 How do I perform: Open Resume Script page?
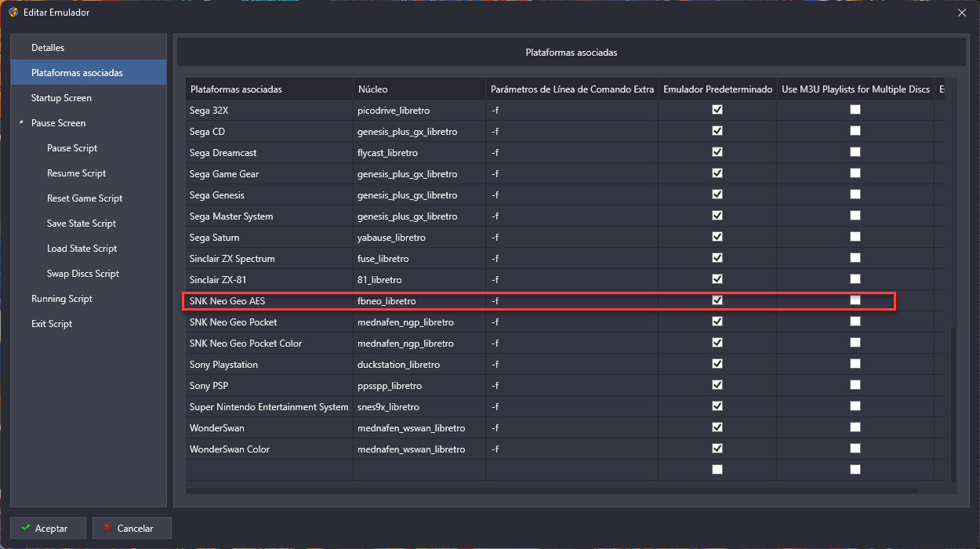[x=76, y=173]
